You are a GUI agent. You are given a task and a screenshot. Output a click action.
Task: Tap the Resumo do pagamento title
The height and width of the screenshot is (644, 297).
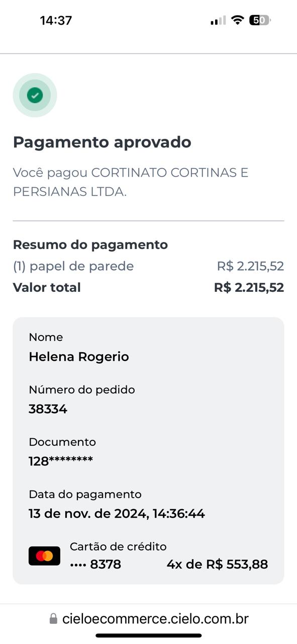tap(90, 245)
